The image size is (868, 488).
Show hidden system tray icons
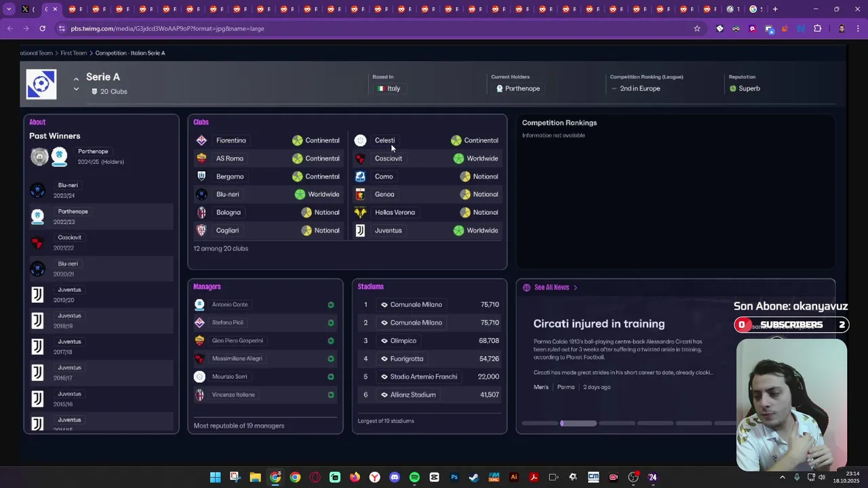click(x=783, y=477)
